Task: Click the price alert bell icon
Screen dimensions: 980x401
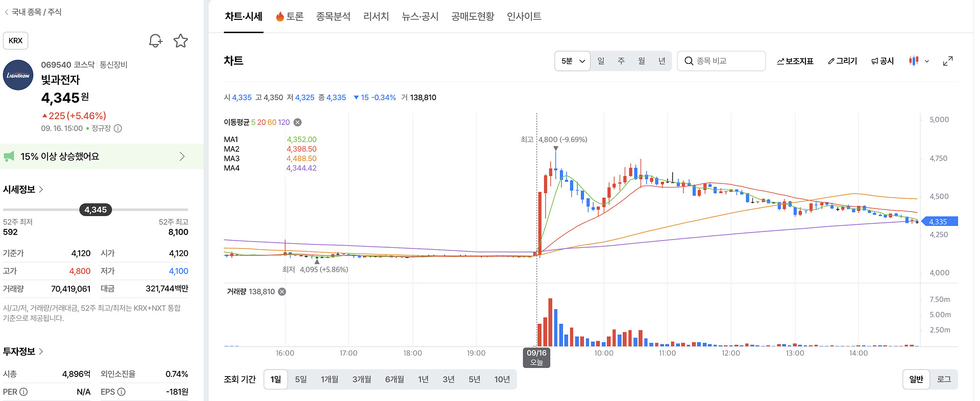Action: [x=155, y=41]
